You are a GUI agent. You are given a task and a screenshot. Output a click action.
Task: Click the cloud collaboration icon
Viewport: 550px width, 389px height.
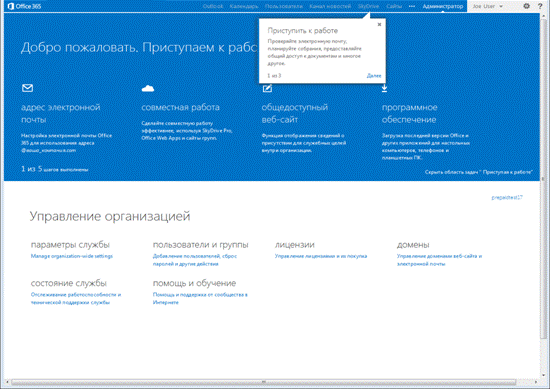(148, 88)
